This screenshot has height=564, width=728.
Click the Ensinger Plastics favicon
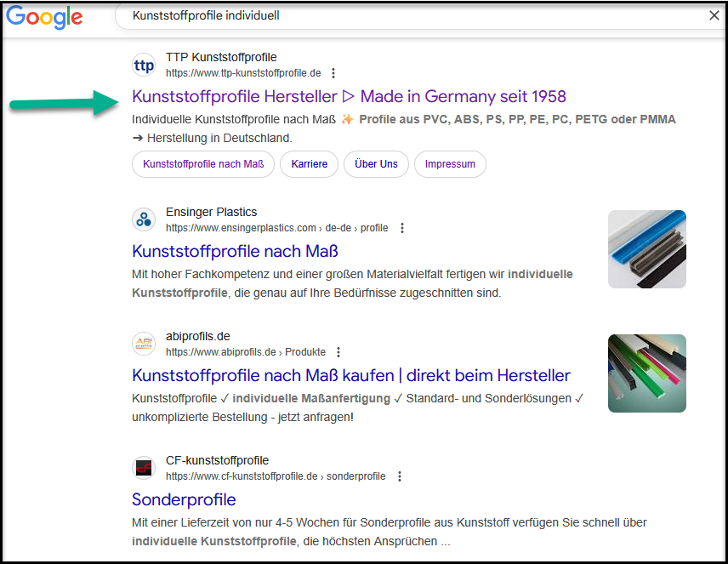coord(145,219)
